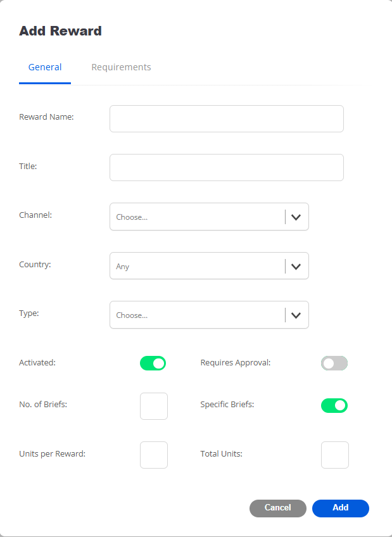Click the Add Reward dialog heading
Viewport: 392px width, 537px height.
pyautogui.click(x=60, y=30)
